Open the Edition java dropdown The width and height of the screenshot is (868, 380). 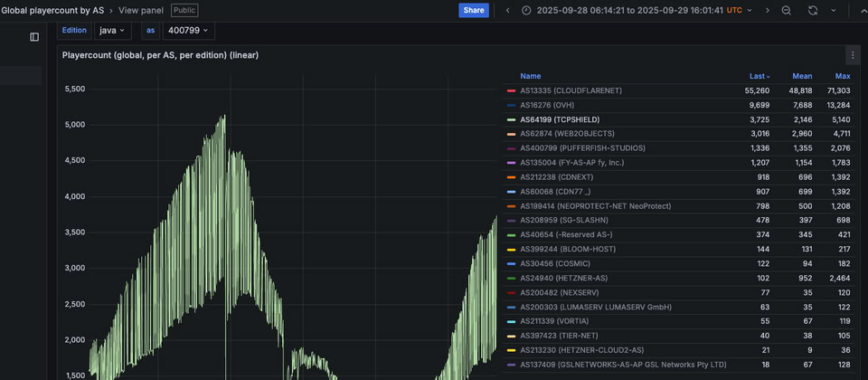tap(112, 31)
